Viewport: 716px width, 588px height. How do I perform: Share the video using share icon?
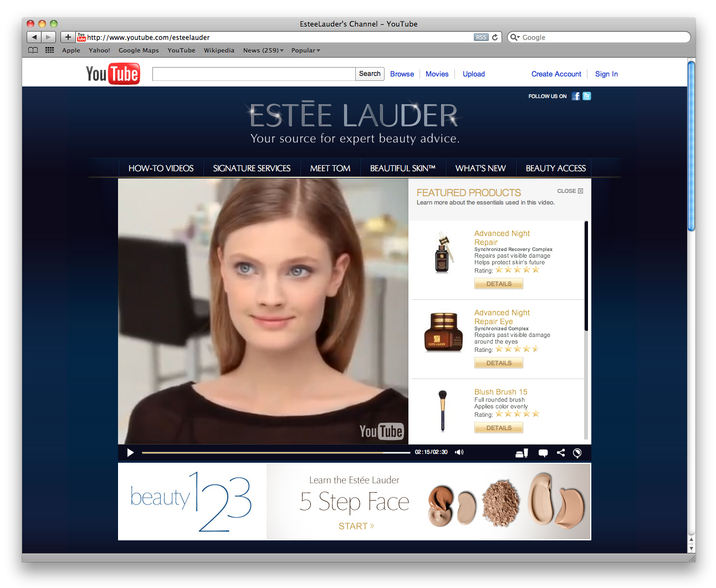(x=561, y=452)
